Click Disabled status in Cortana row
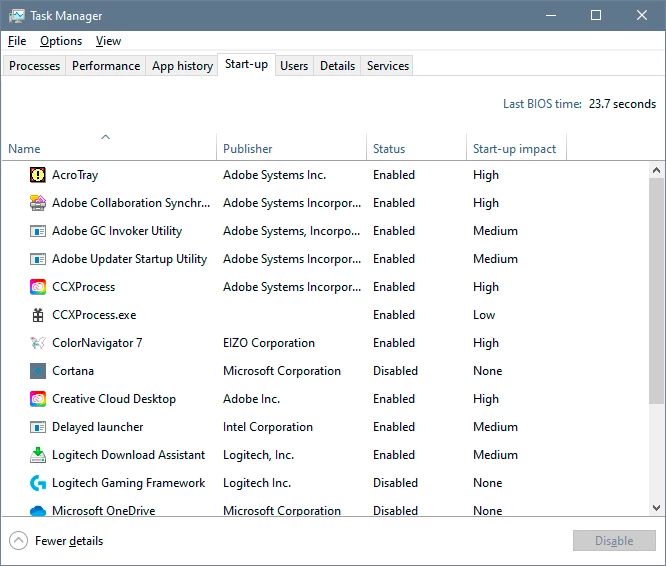The width and height of the screenshot is (666, 566). click(395, 371)
